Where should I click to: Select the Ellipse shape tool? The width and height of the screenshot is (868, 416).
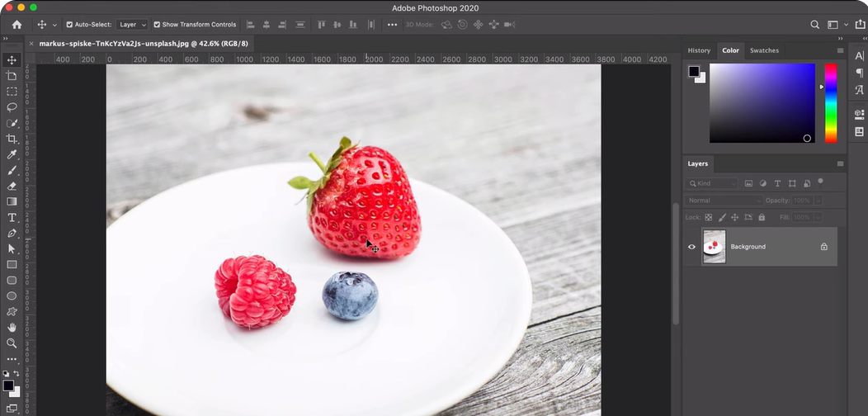[x=12, y=295]
